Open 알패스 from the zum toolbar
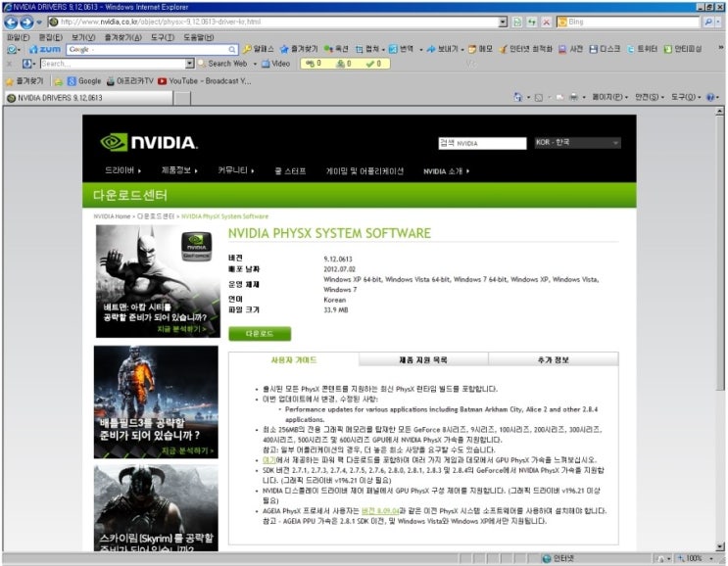This screenshot has width=728, height=566. click(x=258, y=49)
